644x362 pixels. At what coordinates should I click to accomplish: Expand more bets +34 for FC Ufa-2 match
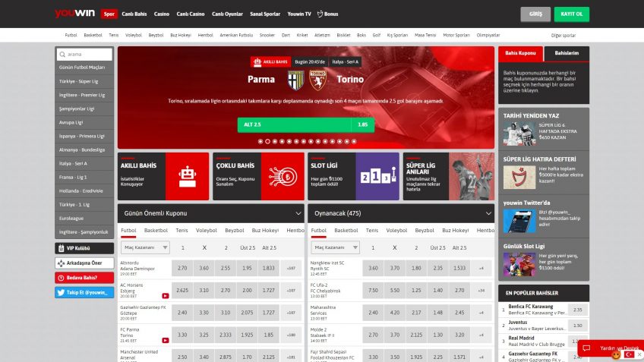481,290
